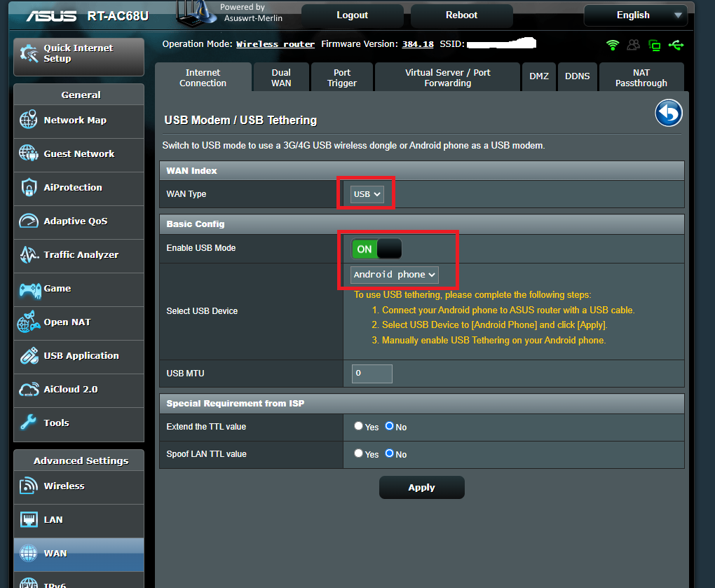Click the Traffic Analyzer icon
The height and width of the screenshot is (588, 715).
coord(29,254)
